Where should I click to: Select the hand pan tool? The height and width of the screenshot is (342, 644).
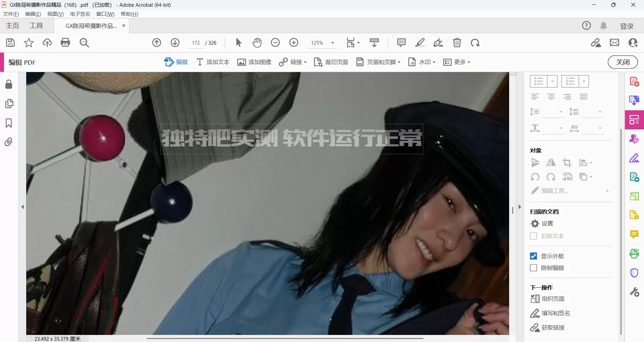257,43
